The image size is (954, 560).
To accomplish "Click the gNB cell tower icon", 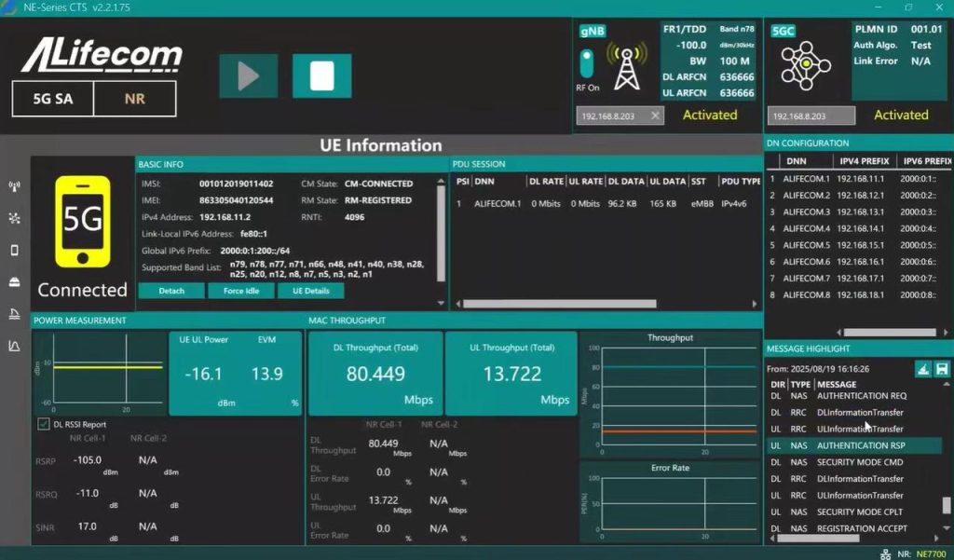I will coord(627,67).
